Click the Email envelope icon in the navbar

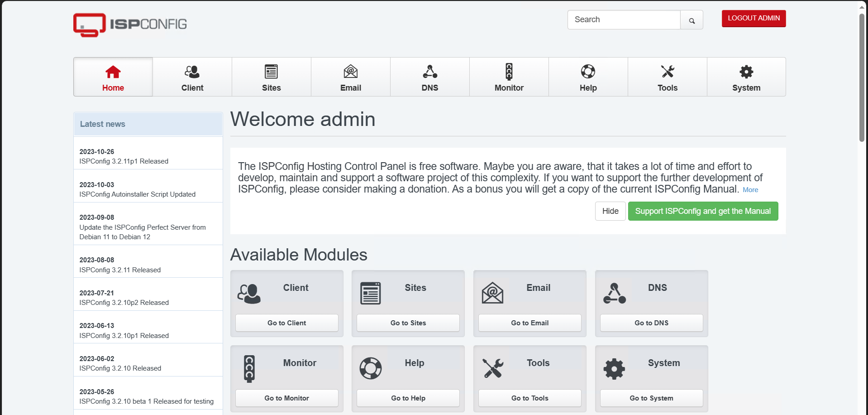tap(351, 72)
